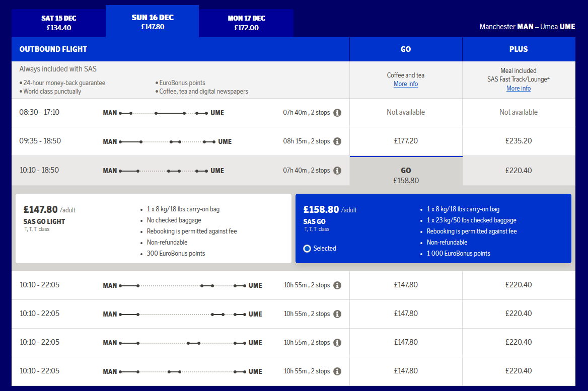Open More info link under Coffee and tea

pyautogui.click(x=406, y=84)
